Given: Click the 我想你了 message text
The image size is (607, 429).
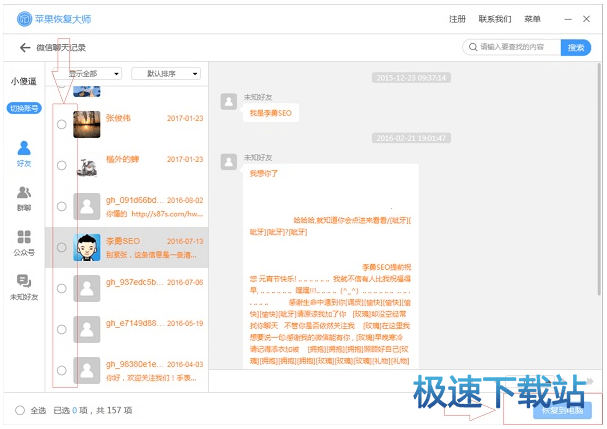Looking at the screenshot, I should coord(264,173).
